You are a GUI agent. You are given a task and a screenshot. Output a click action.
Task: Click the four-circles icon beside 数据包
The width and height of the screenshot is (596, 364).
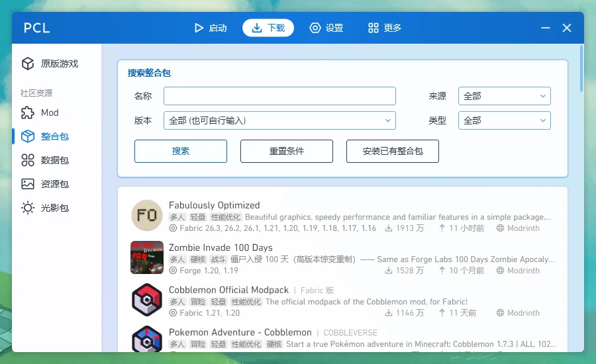pos(28,160)
